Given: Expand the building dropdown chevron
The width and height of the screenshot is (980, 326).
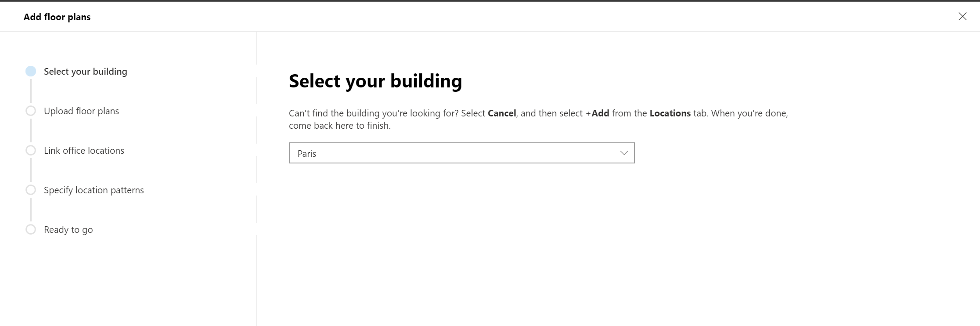Looking at the screenshot, I should click(x=624, y=153).
